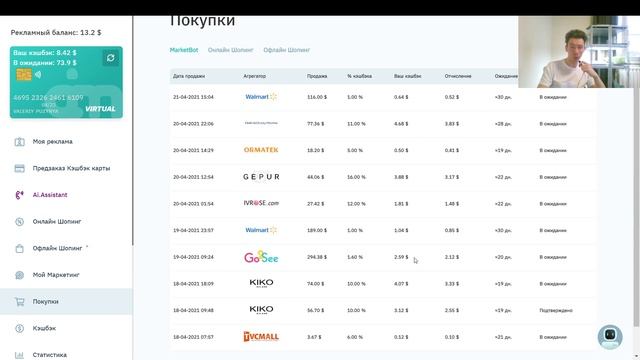Click the refresh icon on the cashback card
The height and width of the screenshot is (360, 640).
111,58
